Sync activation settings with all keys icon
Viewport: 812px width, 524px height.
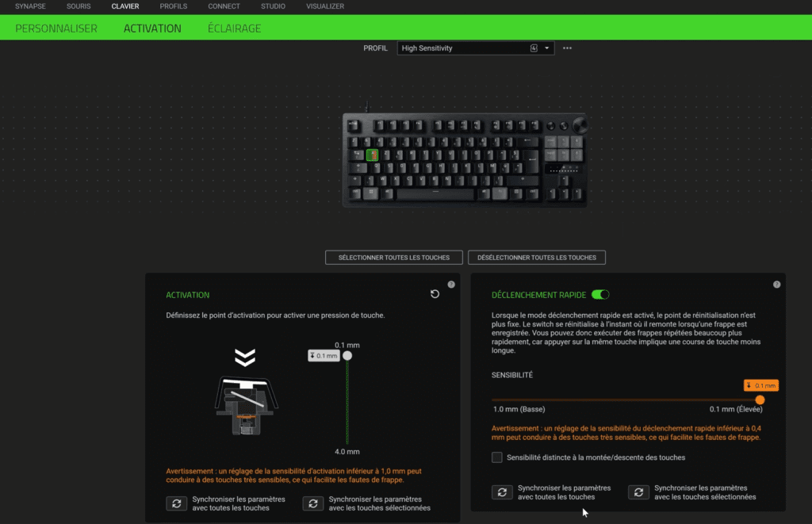pyautogui.click(x=177, y=503)
